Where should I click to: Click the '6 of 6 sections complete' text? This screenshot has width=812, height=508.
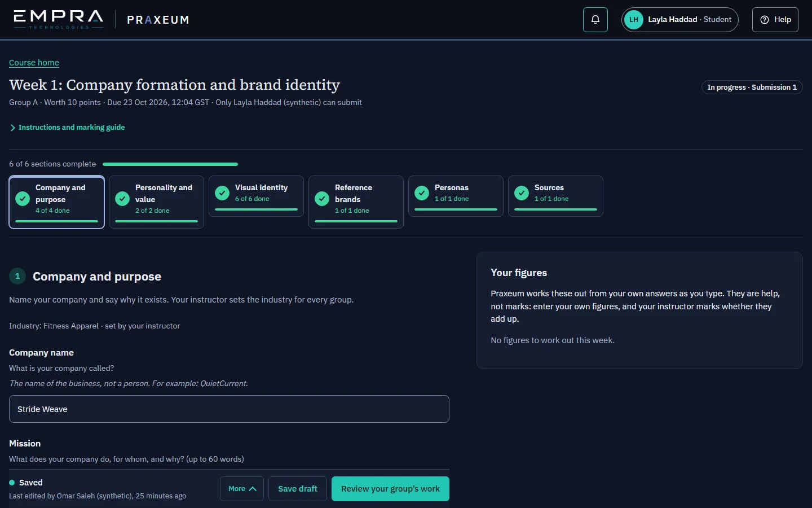[52, 164]
